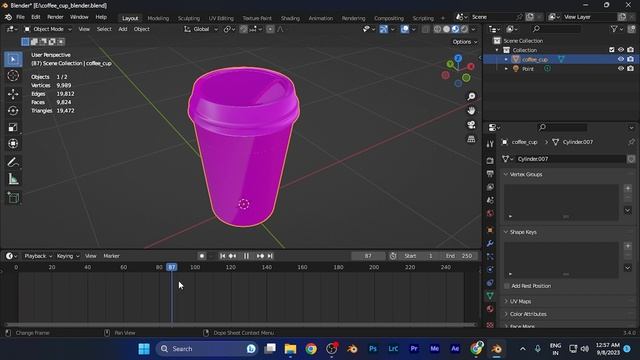Select the Measure tool
The height and width of the screenshot is (360, 640).
pos(13,179)
